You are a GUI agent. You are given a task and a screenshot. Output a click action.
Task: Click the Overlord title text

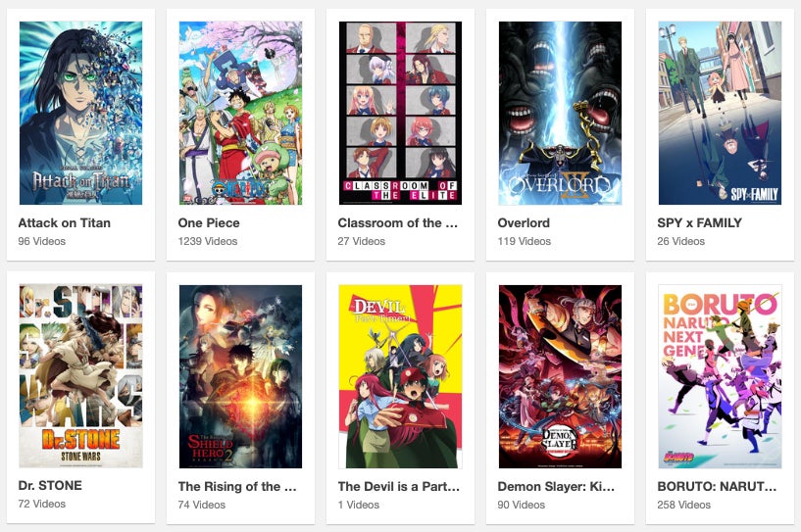tap(524, 223)
